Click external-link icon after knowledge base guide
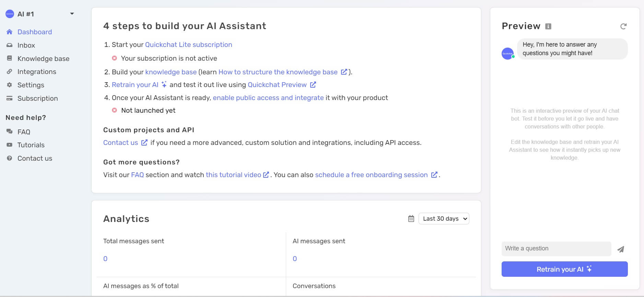 (344, 72)
